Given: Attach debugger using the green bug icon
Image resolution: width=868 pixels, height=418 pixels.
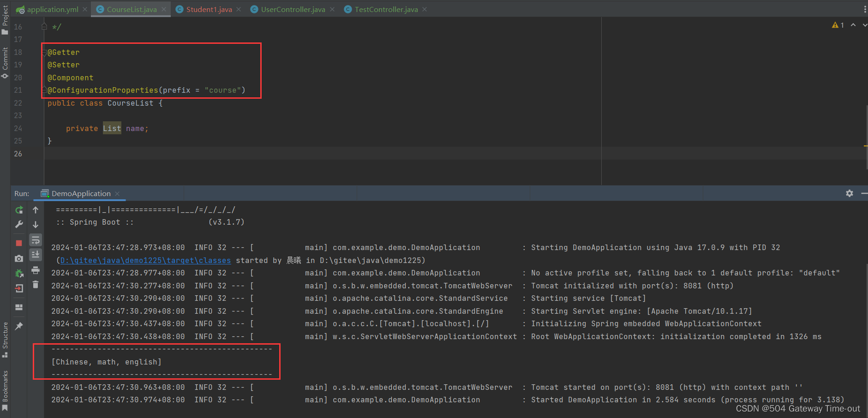Looking at the screenshot, I should (x=19, y=274).
